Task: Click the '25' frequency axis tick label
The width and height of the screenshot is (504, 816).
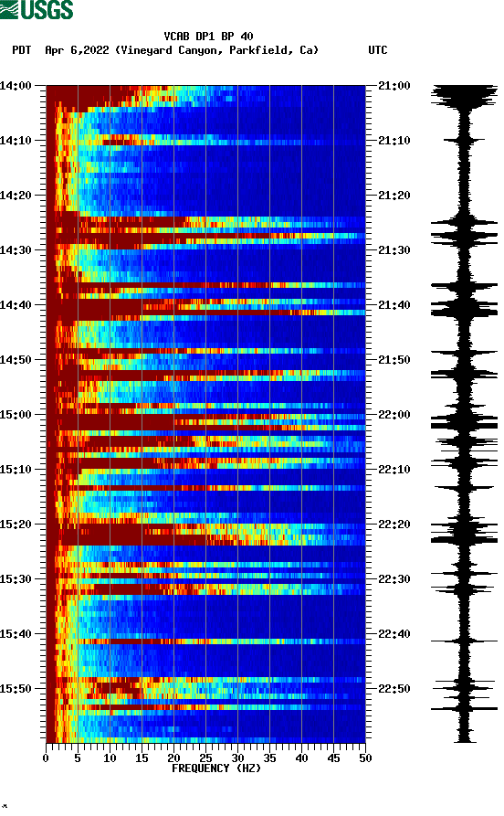Action: [x=205, y=758]
